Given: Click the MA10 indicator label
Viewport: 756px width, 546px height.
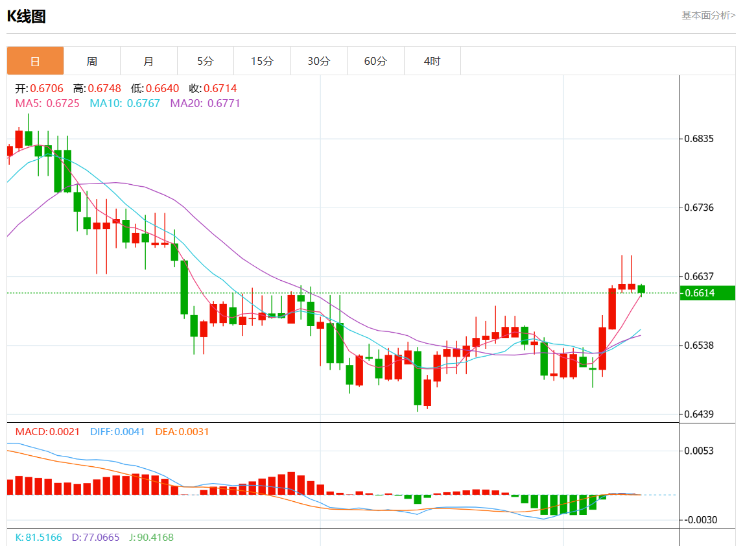Looking at the screenshot, I should pyautogui.click(x=124, y=103).
